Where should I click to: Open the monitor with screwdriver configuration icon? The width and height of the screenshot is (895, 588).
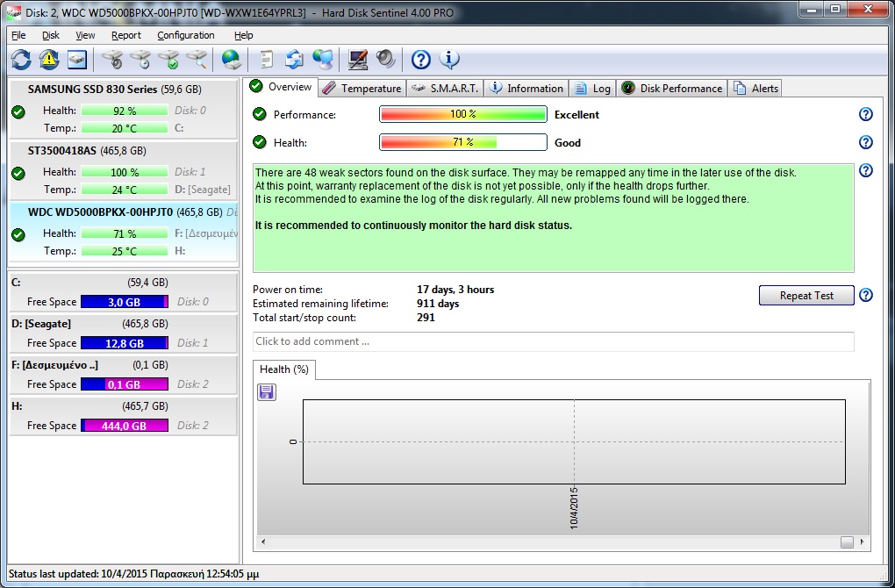tap(357, 60)
